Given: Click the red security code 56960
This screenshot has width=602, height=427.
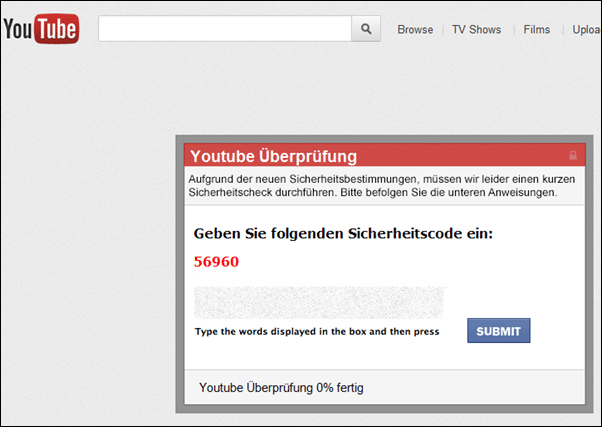Looking at the screenshot, I should (216, 261).
